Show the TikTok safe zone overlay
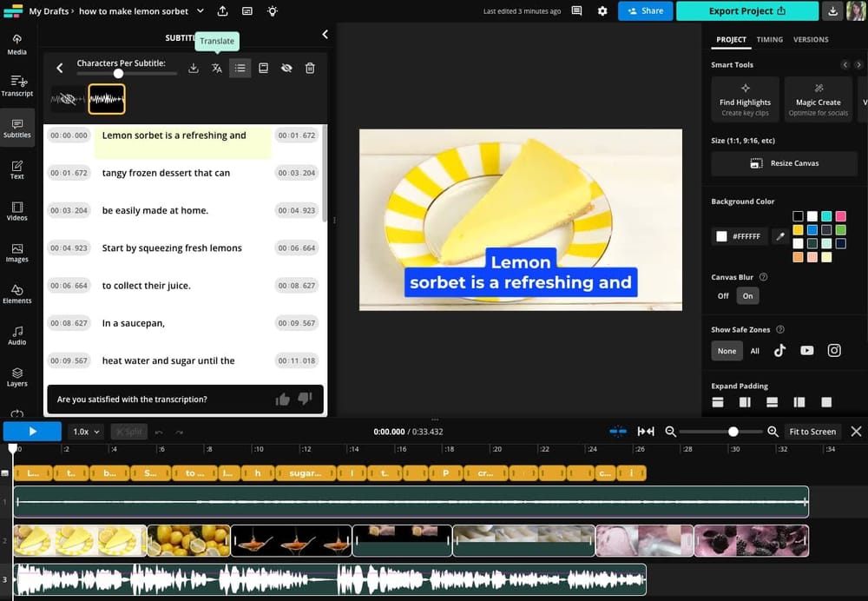868x601 pixels. click(x=780, y=351)
